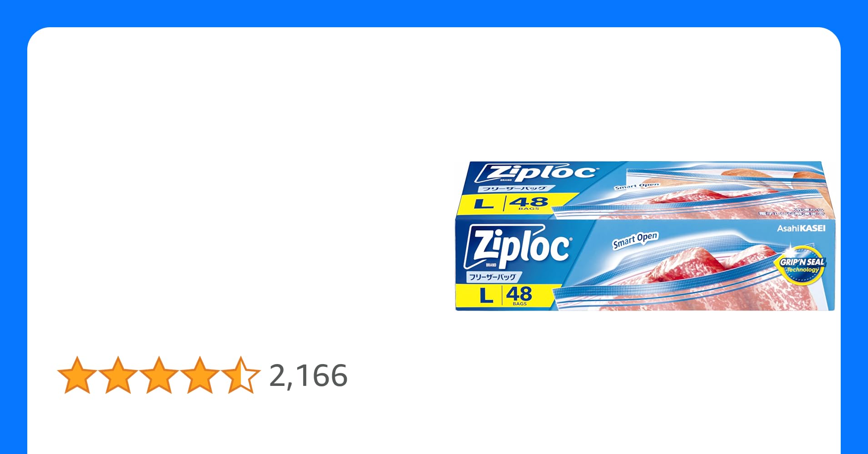Click the half-filled fifth rating star
The height and width of the screenshot is (454, 868).
(240, 375)
